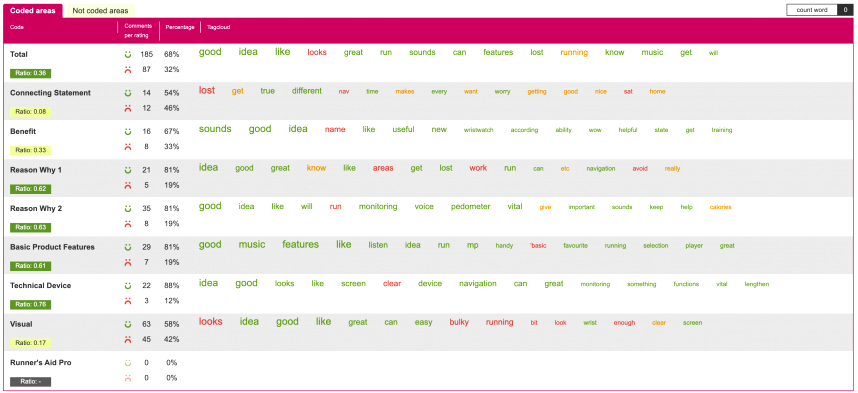The image size is (858, 393).
Task: Switch to the Coded areas tab
Action: tap(33, 10)
